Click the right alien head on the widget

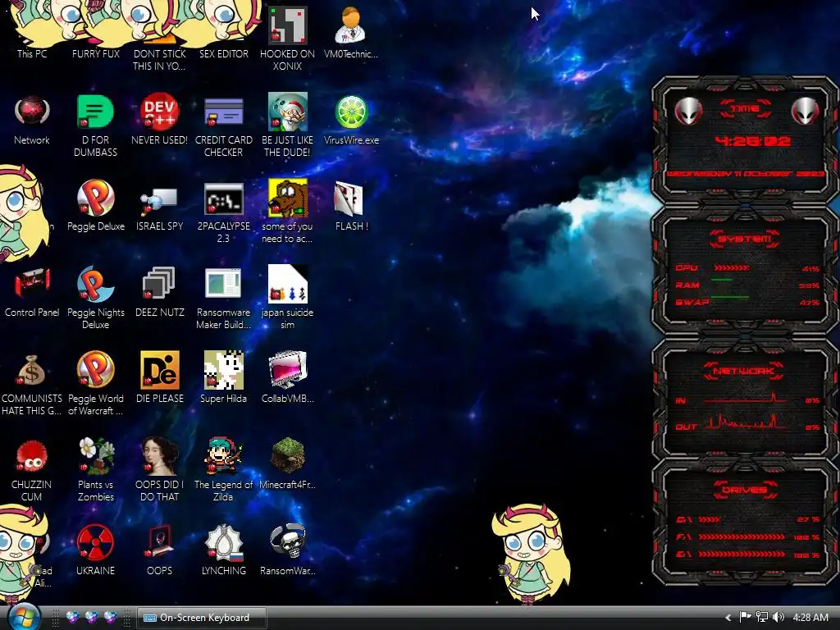[805, 112]
